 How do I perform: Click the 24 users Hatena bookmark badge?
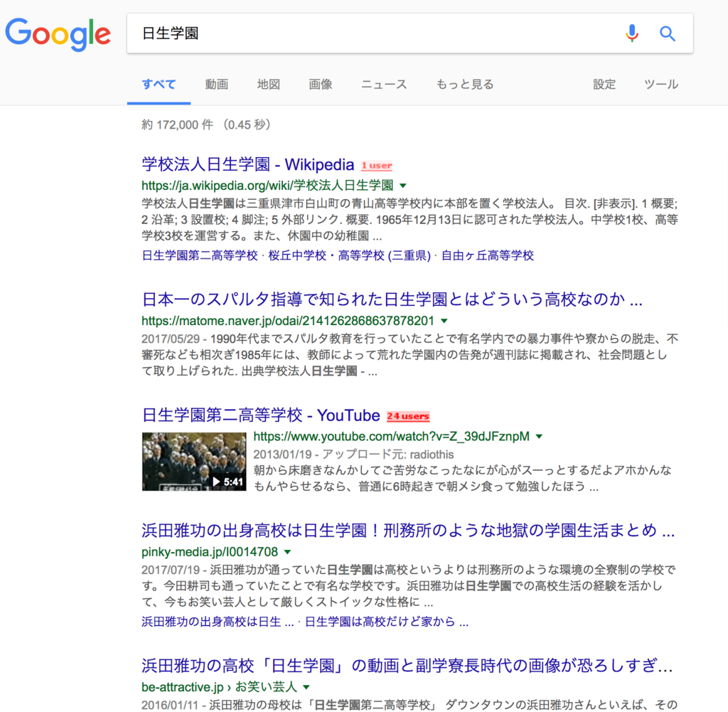(407, 416)
